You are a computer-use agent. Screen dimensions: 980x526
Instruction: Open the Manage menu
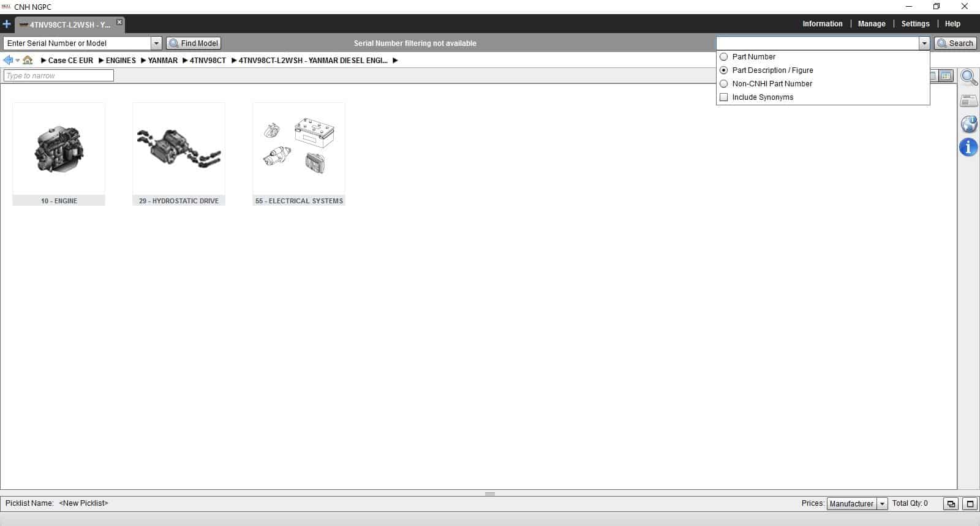point(872,24)
